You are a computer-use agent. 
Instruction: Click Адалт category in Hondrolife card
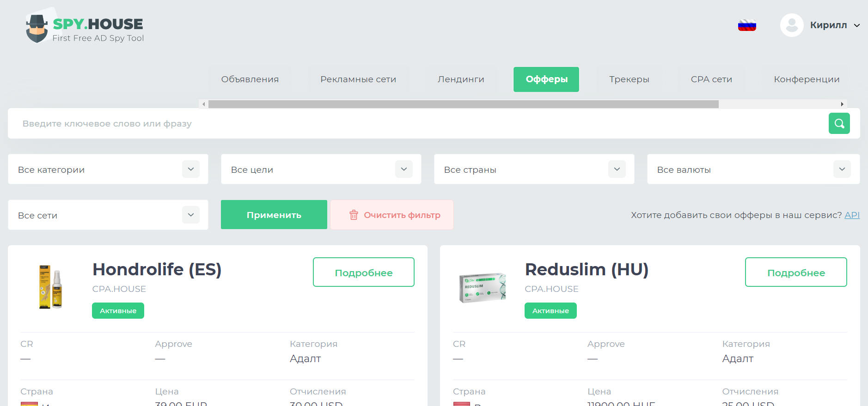305,359
